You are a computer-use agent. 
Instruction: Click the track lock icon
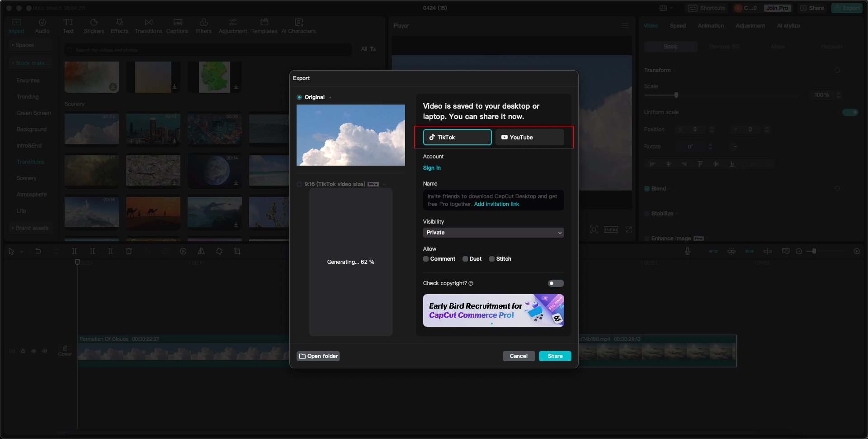[23, 351]
